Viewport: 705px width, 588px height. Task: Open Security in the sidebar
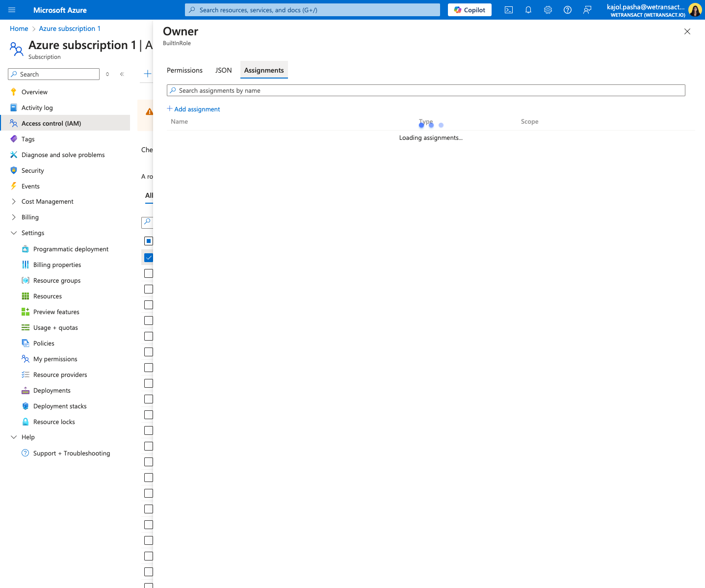pos(32,170)
